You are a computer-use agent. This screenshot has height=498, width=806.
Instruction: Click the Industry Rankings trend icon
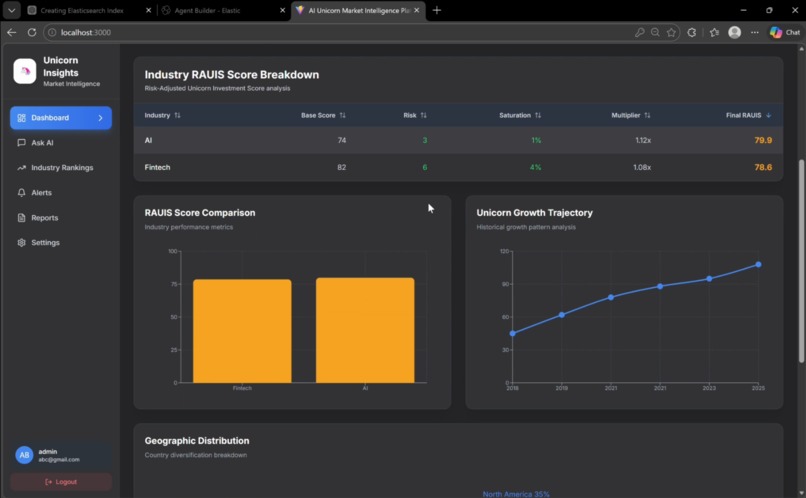click(21, 168)
